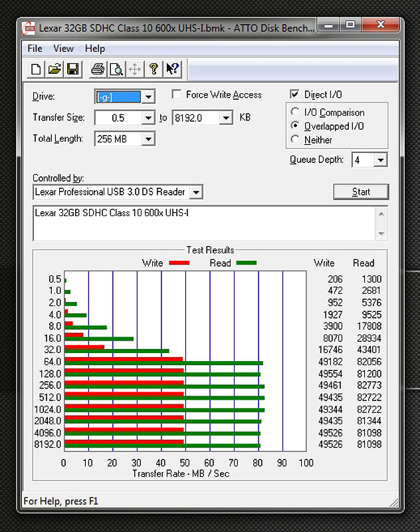This screenshot has height=532, width=420.
Task: Activate the context help pointer icon
Action: pyautogui.click(x=172, y=69)
